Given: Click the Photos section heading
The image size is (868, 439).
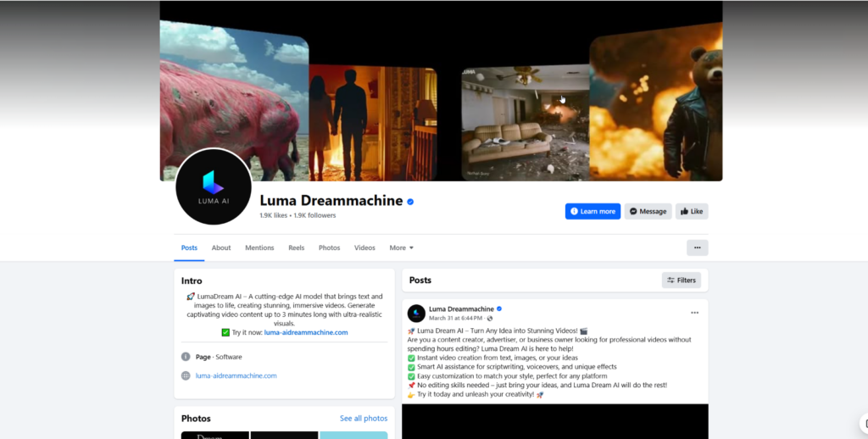Looking at the screenshot, I should pyautogui.click(x=196, y=419).
